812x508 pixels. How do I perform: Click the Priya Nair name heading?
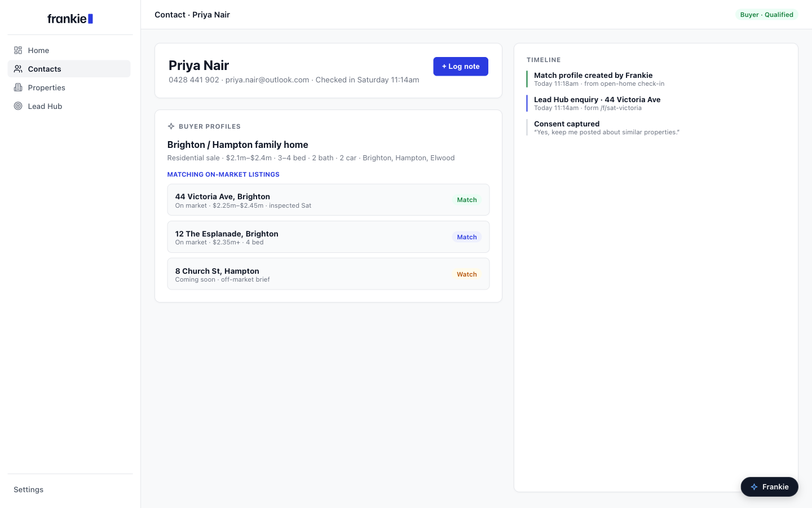pos(198,65)
